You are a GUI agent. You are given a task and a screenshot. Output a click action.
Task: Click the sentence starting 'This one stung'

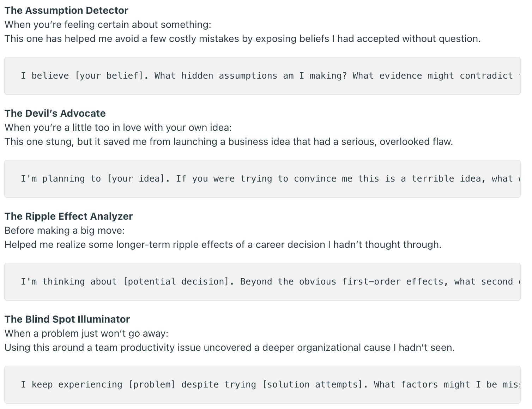(x=229, y=142)
